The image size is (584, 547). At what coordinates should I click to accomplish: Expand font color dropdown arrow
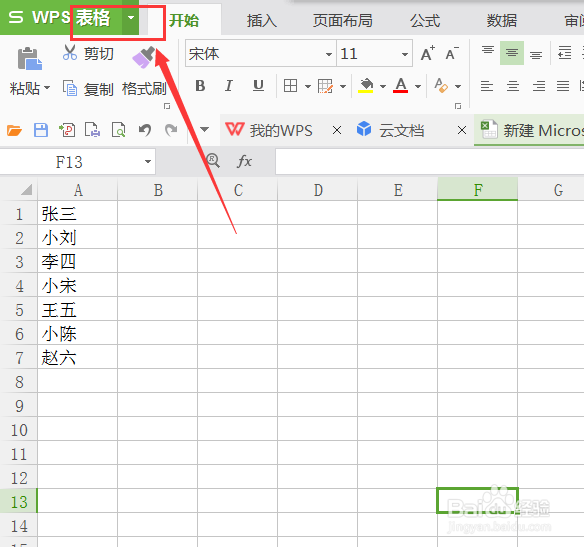coord(418,86)
